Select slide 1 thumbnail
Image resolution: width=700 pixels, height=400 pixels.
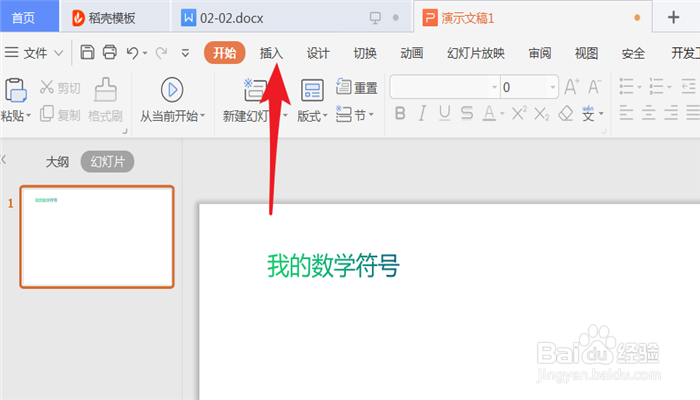(x=97, y=237)
